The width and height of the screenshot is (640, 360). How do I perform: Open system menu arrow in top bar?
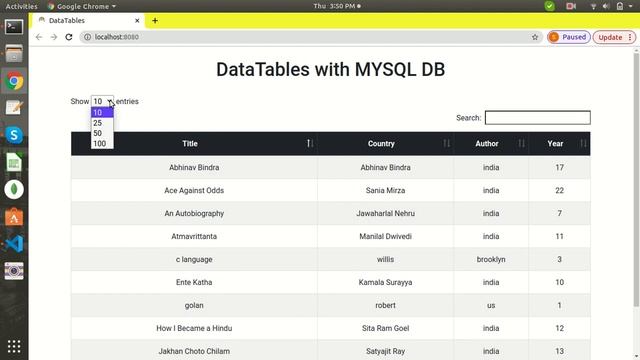coord(631,6)
